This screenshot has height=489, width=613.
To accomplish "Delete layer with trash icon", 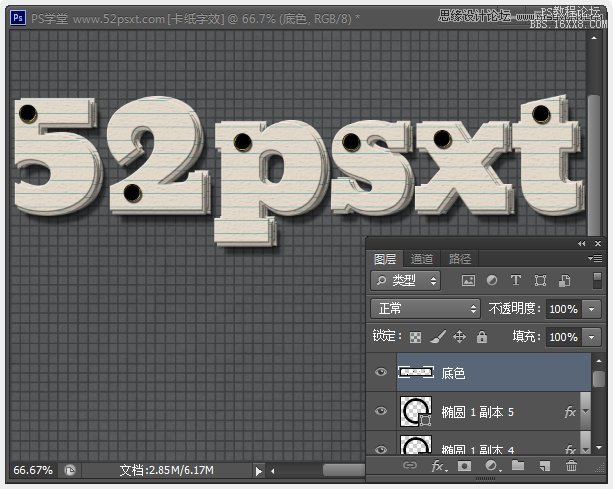I will (x=571, y=465).
